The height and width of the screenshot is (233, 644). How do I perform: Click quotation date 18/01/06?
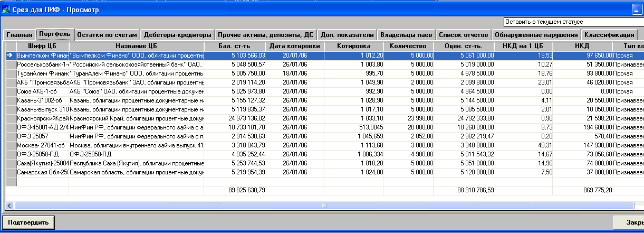pos(294,73)
